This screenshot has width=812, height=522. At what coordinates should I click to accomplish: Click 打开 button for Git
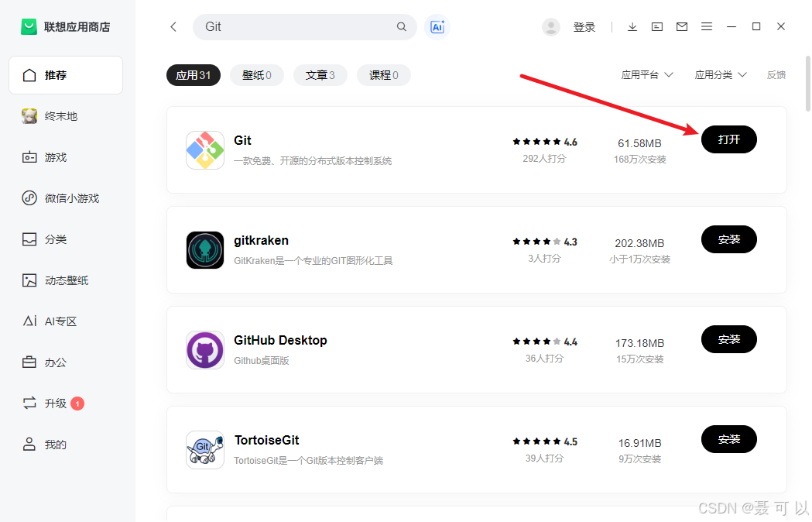(729, 139)
